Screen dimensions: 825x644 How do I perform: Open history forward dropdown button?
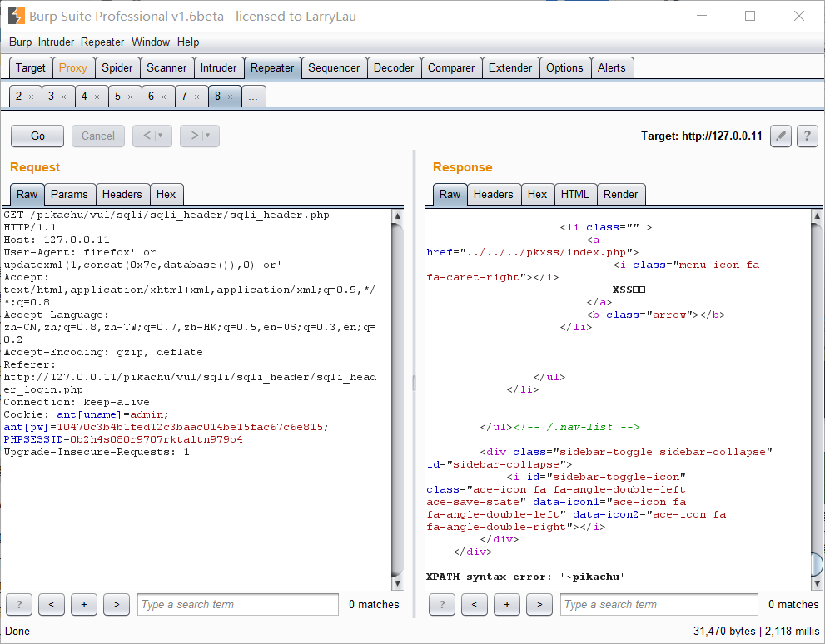200,136
